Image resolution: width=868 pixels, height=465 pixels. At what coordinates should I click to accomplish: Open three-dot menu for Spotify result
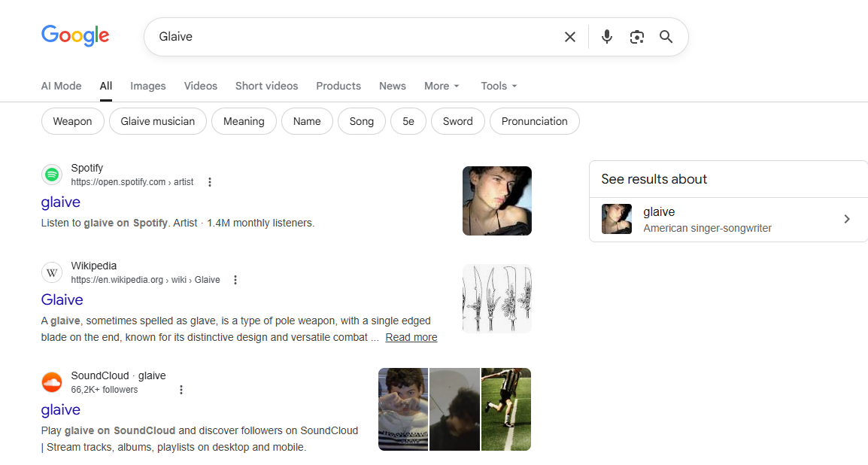coord(210,182)
